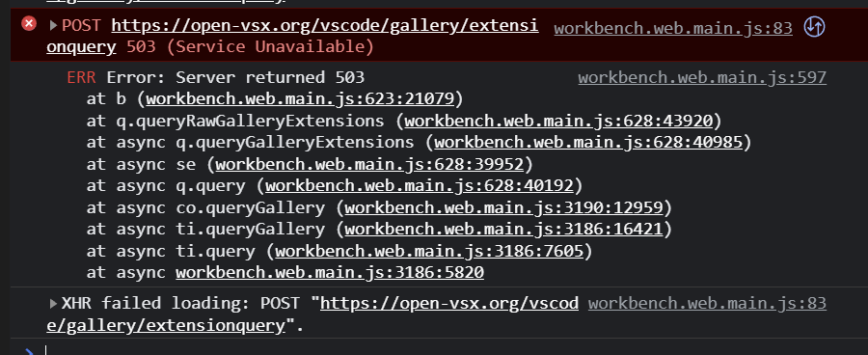Open stack frame link workbench.web.main.js:628:40192
The image size is (868, 355).
coord(420,186)
